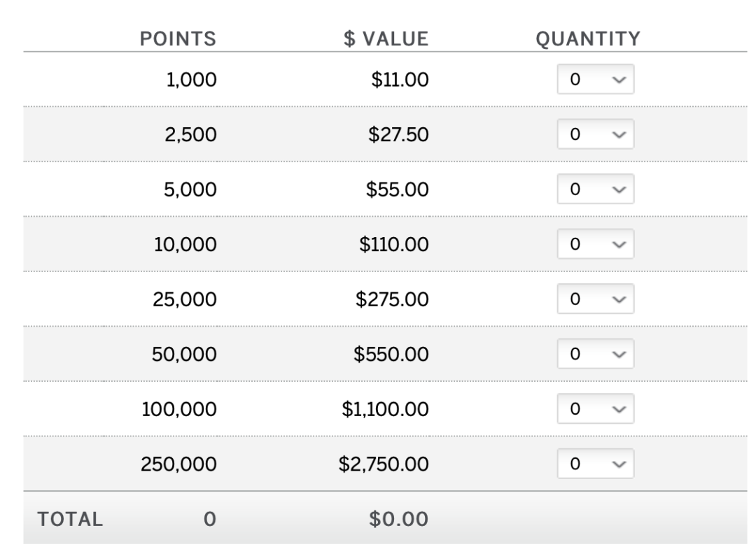This screenshot has height=556, width=756.
Task: Choose quantity for the 10,000 points row
Action: [x=596, y=244]
